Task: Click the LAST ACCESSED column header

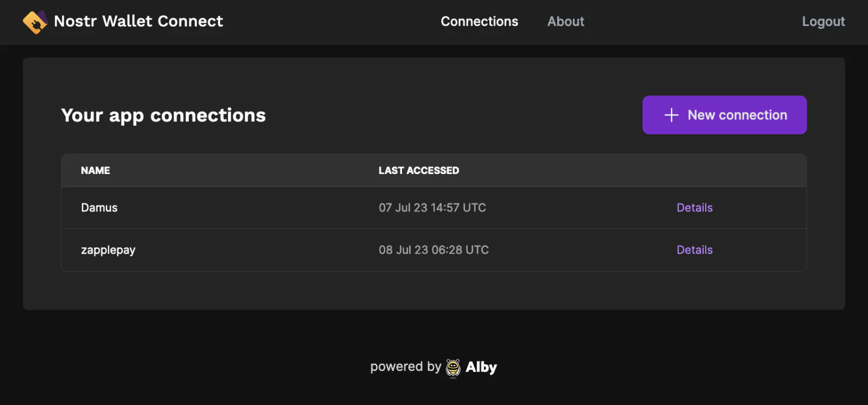Action: (419, 171)
